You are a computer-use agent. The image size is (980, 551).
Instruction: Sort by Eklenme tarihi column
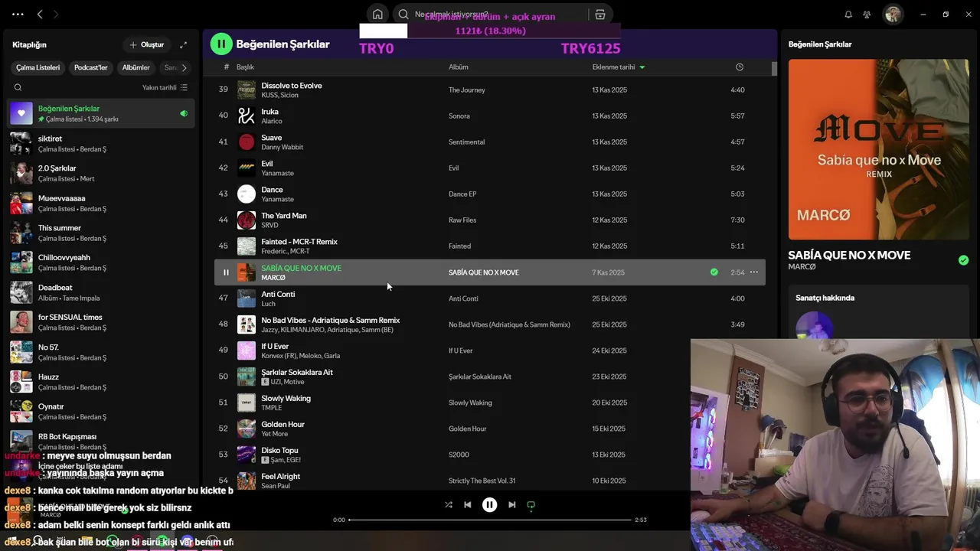click(x=618, y=67)
